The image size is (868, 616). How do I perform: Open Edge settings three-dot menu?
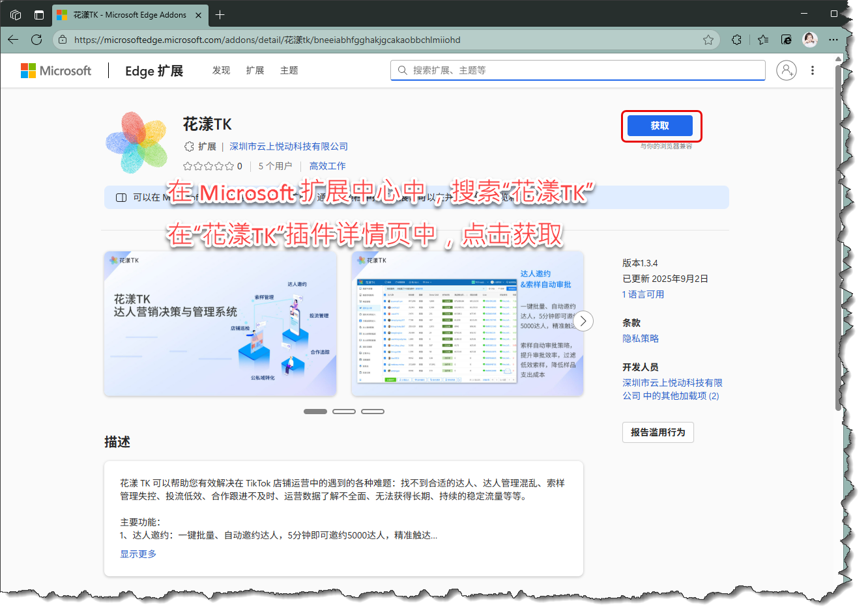(x=833, y=40)
